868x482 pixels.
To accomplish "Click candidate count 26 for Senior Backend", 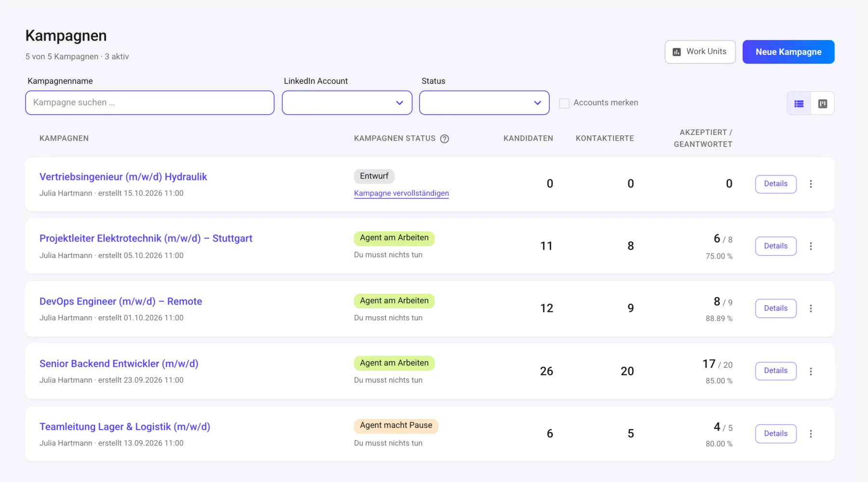I will [546, 371].
